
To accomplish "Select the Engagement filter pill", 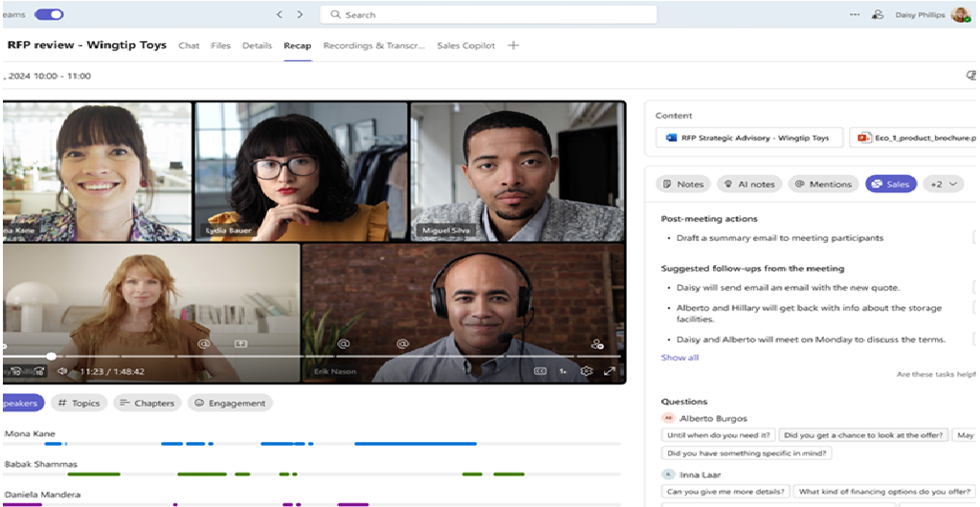I will [230, 403].
